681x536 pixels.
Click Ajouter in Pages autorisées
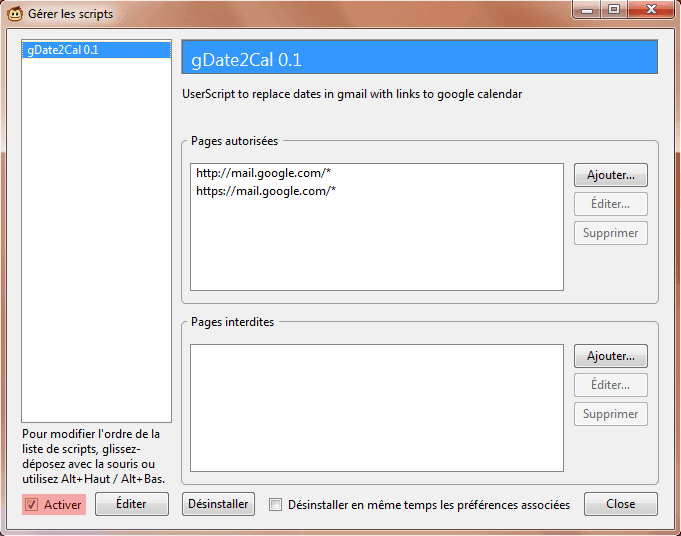(611, 175)
